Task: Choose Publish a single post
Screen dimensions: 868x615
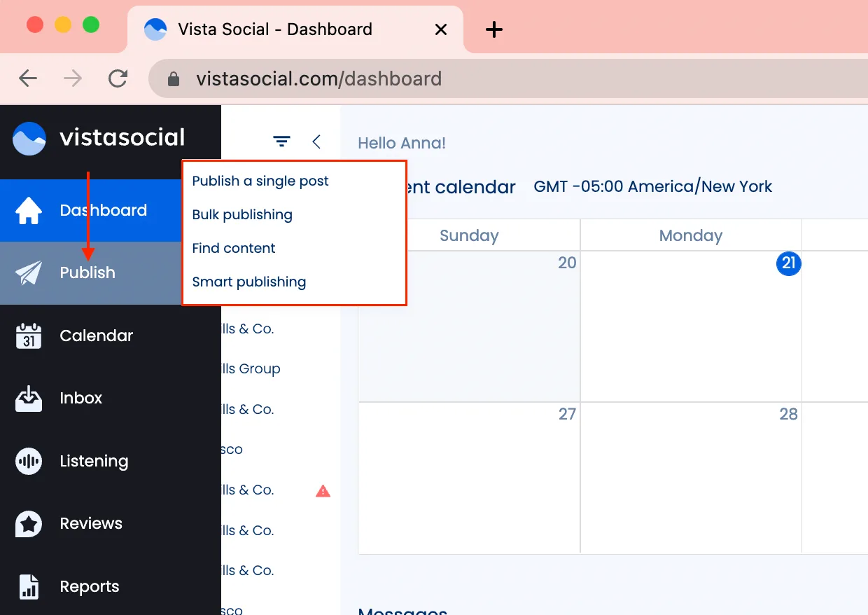Action: [260, 181]
